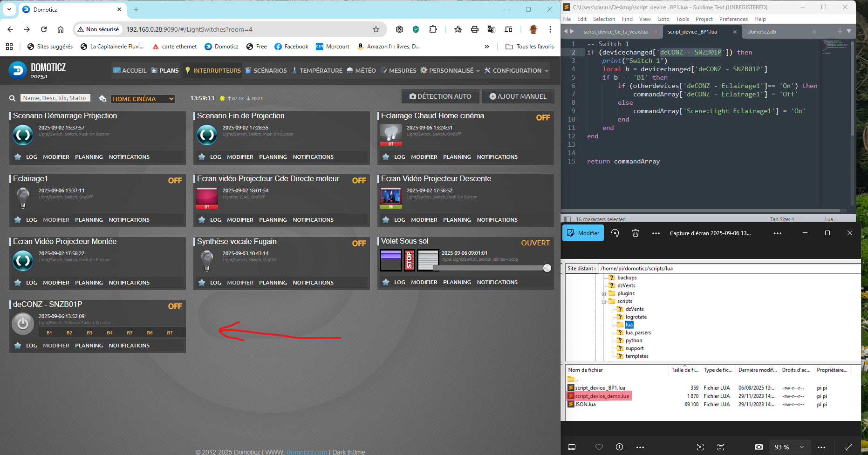Open Chrome three-dot menu
The height and width of the screenshot is (455, 868).
(x=550, y=29)
